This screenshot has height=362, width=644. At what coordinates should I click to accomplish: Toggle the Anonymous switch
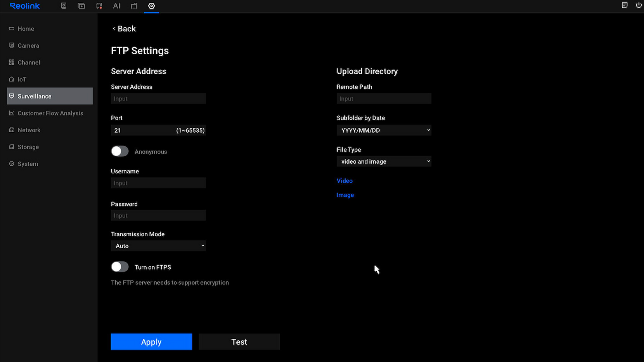point(119,151)
